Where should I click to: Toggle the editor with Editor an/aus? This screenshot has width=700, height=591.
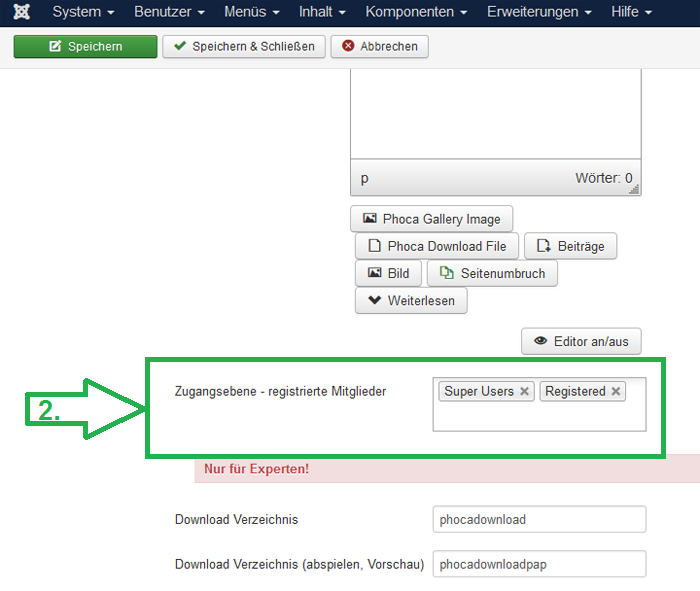[x=581, y=341]
